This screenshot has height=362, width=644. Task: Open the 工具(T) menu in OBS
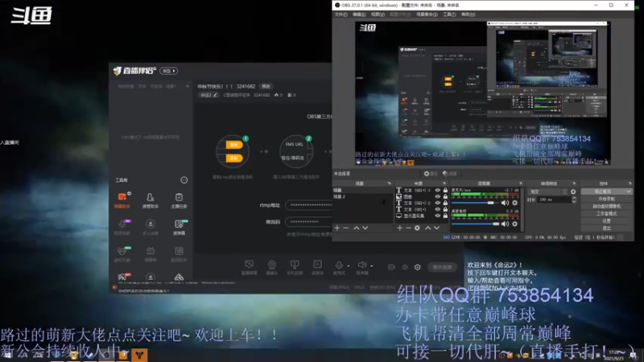[x=449, y=14]
